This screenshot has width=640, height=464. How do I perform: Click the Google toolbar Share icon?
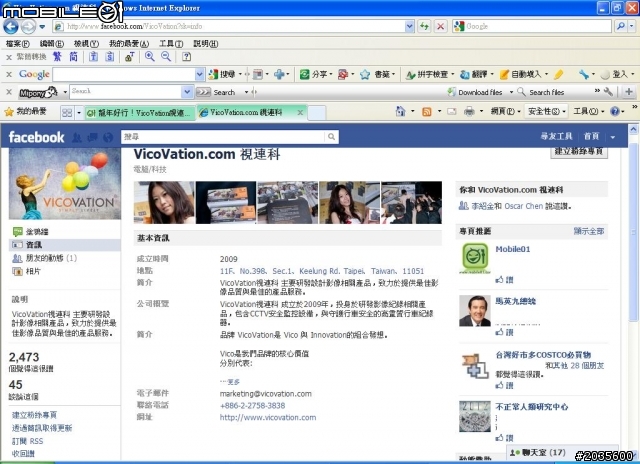pyautogui.click(x=304, y=74)
